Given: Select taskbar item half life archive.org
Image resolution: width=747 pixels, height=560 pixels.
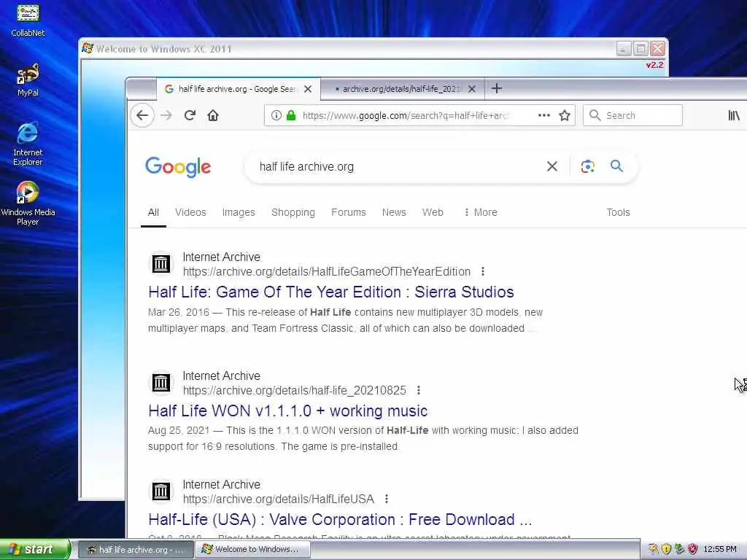Looking at the screenshot, I should tap(136, 550).
